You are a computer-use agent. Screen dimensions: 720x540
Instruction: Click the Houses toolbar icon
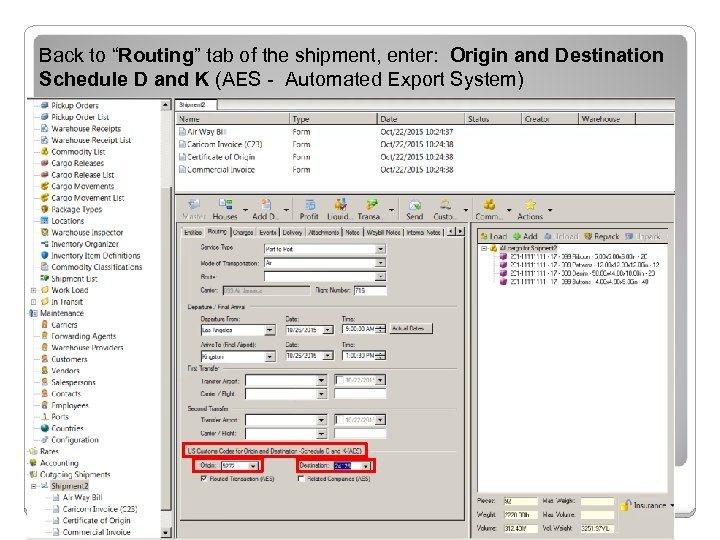[225, 204]
